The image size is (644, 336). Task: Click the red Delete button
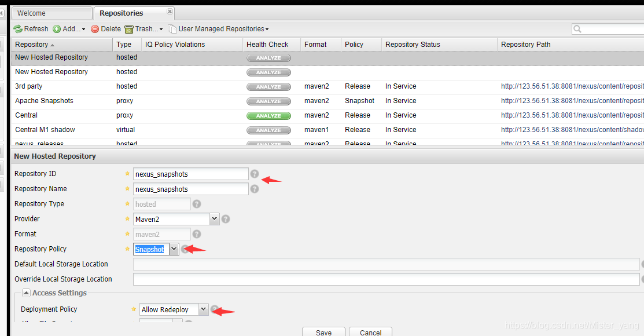pos(106,29)
